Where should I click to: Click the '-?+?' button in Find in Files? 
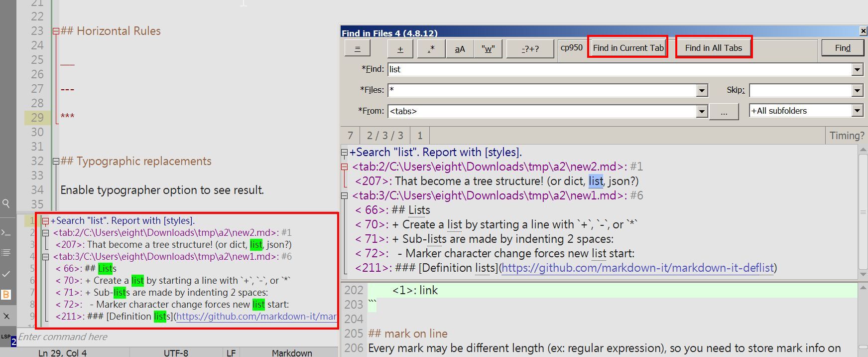pyautogui.click(x=530, y=48)
